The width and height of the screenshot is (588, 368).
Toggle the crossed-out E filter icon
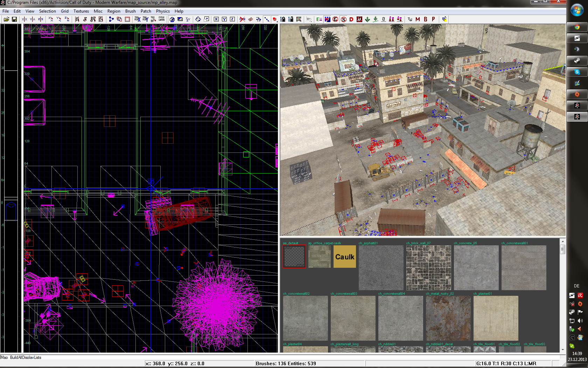[335, 19]
